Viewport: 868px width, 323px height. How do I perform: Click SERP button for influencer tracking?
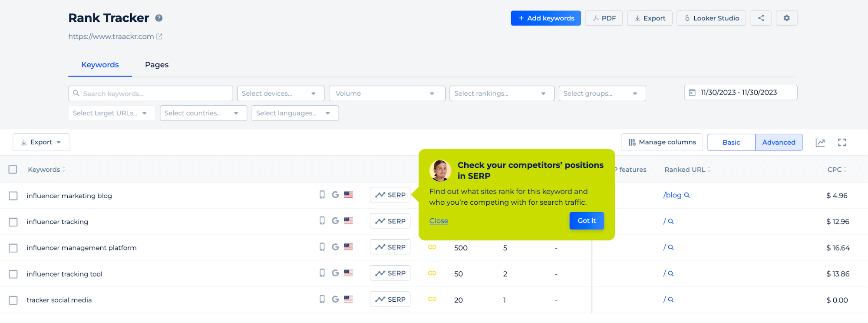(x=390, y=221)
